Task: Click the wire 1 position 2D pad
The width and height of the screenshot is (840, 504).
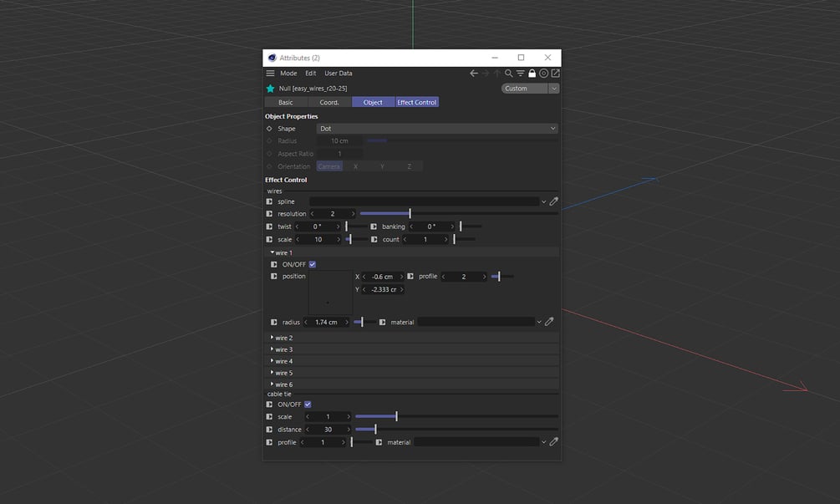Action: point(330,293)
